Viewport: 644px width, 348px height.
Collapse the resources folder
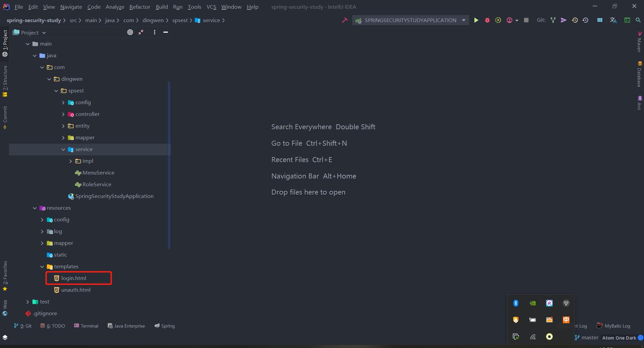[35, 208]
